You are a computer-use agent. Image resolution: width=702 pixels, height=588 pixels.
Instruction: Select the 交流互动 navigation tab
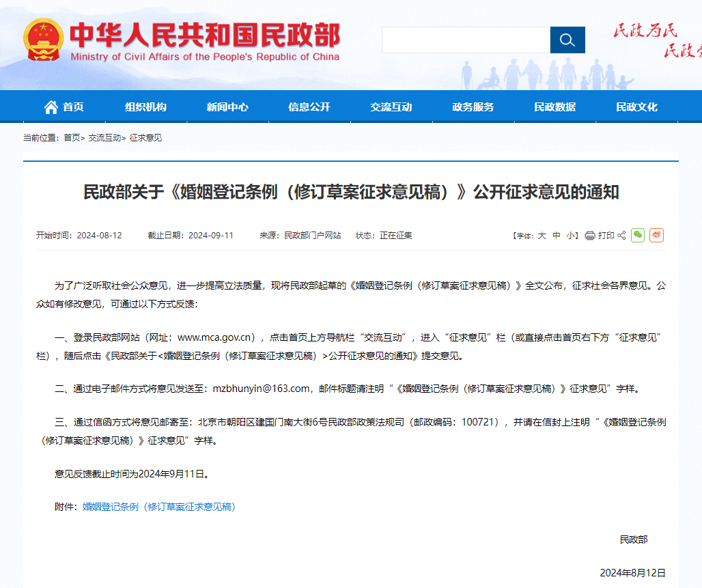[391, 107]
